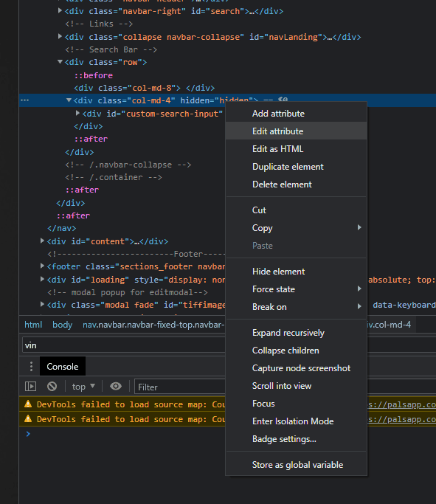The width and height of the screenshot is (436, 504).
Task: Select Enter Isolation Mode entry
Action: pos(296,421)
